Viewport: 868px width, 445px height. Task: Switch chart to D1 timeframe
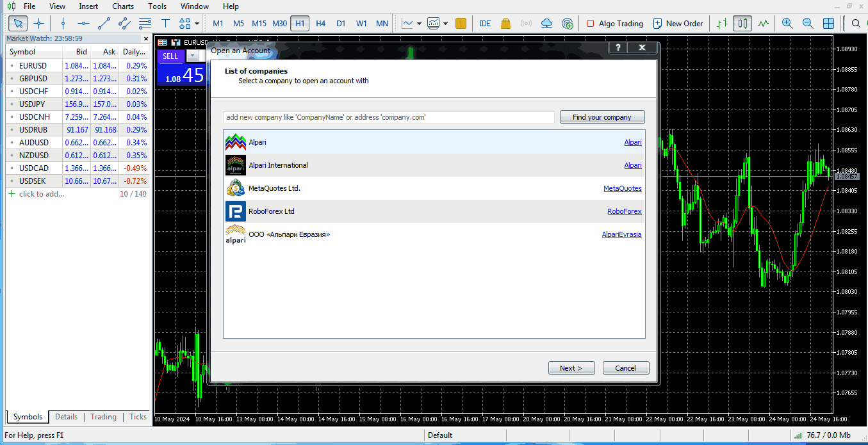pos(341,24)
